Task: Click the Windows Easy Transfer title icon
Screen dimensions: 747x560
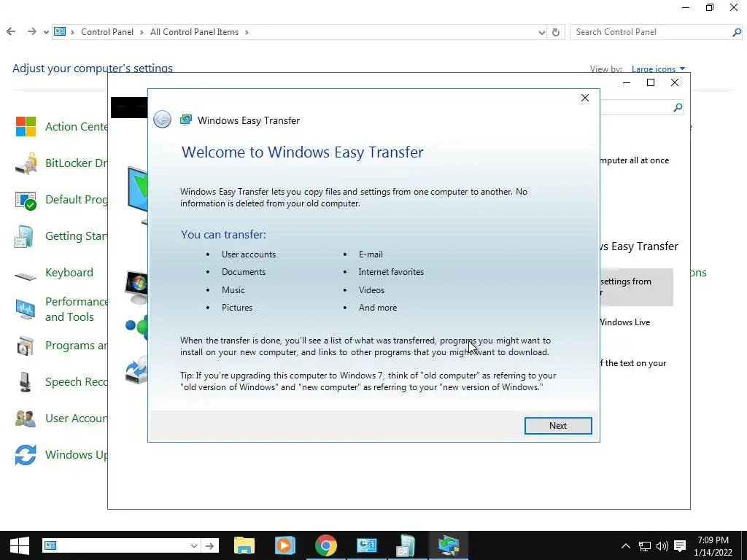Action: 186,120
